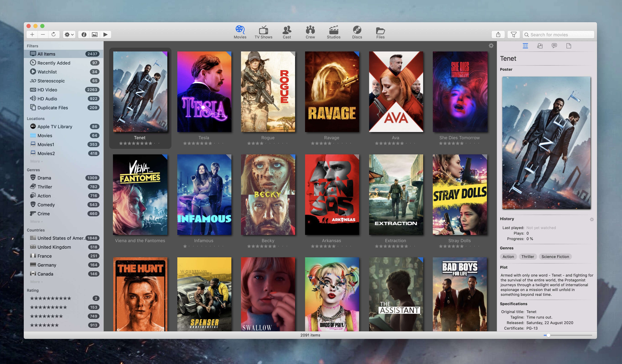Open the Crew section
The height and width of the screenshot is (364, 622).
(x=310, y=32)
